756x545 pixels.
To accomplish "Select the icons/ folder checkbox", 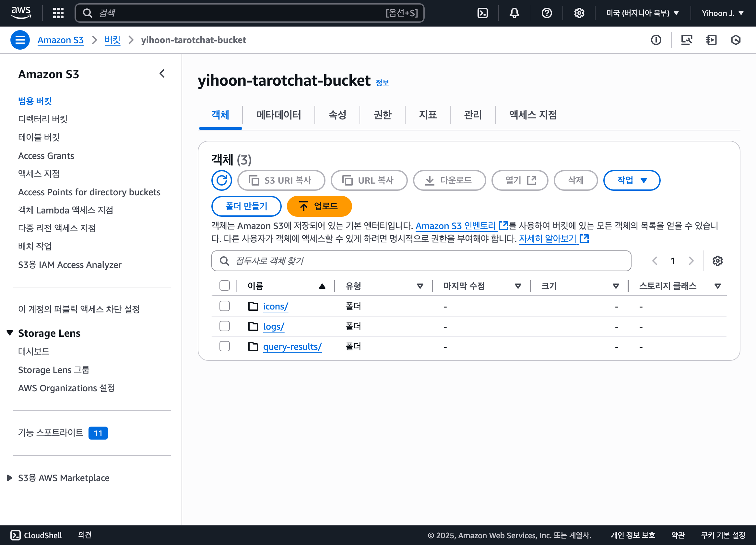I will tap(224, 306).
